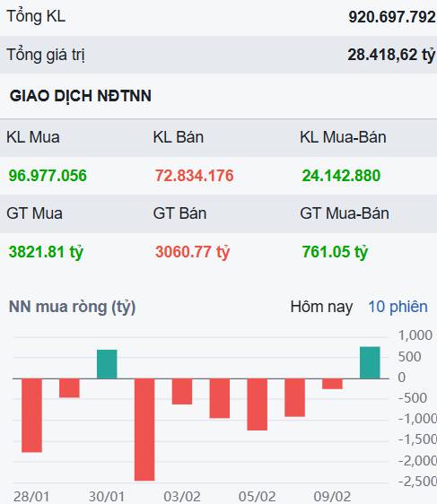
Task: Click the sell volume 72.834.176
Action: point(194,176)
